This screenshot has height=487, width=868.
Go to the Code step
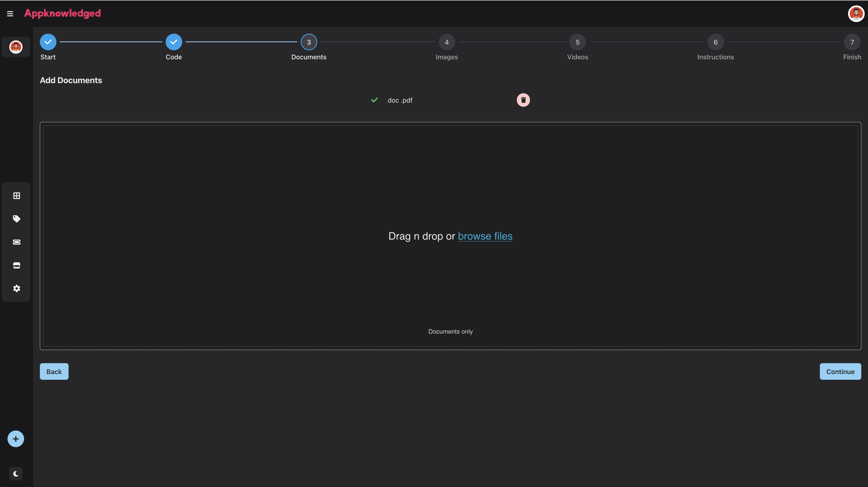(174, 42)
